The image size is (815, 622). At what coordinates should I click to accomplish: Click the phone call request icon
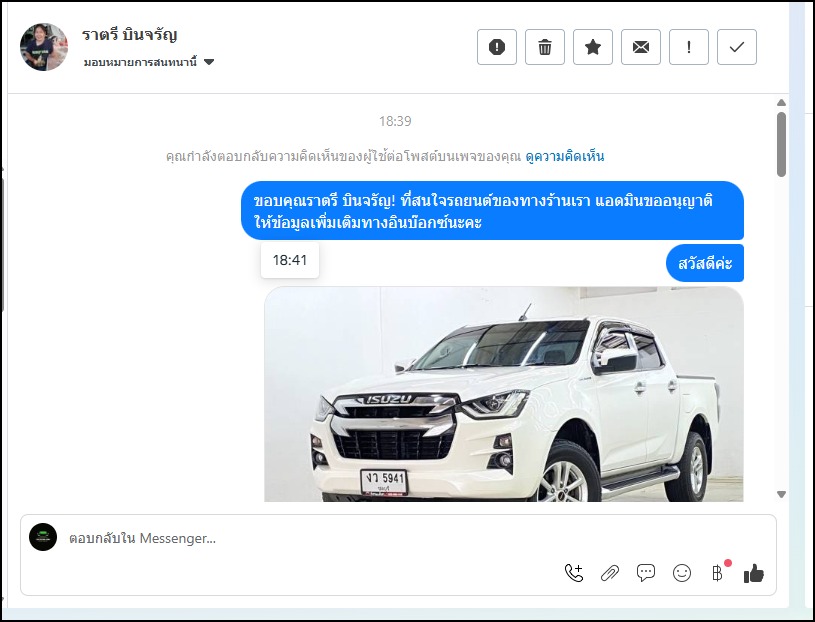pyautogui.click(x=574, y=573)
